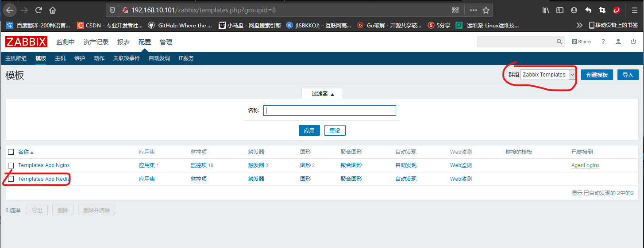The height and width of the screenshot is (248, 644).
Task: Open the Agent nginx linked host
Action: [x=586, y=165]
